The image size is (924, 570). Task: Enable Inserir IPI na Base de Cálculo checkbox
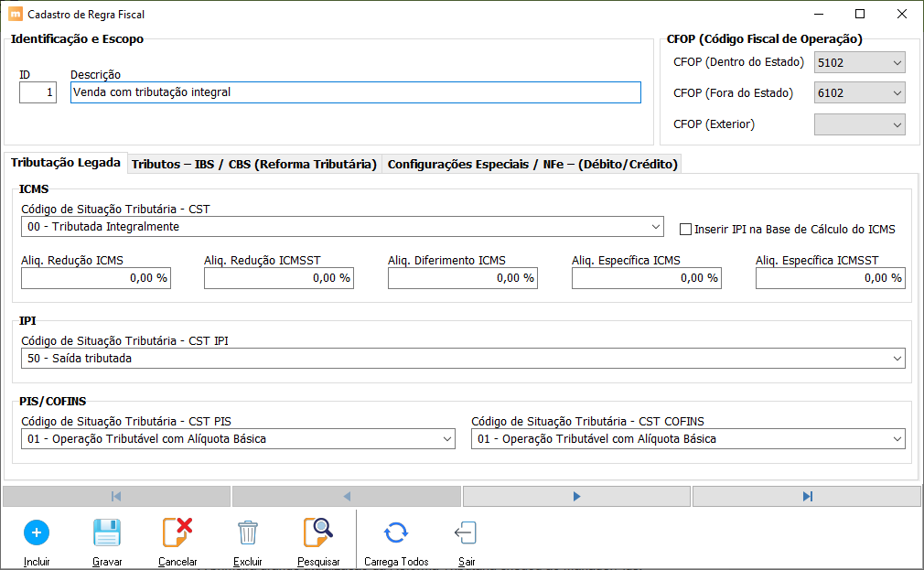tap(686, 229)
